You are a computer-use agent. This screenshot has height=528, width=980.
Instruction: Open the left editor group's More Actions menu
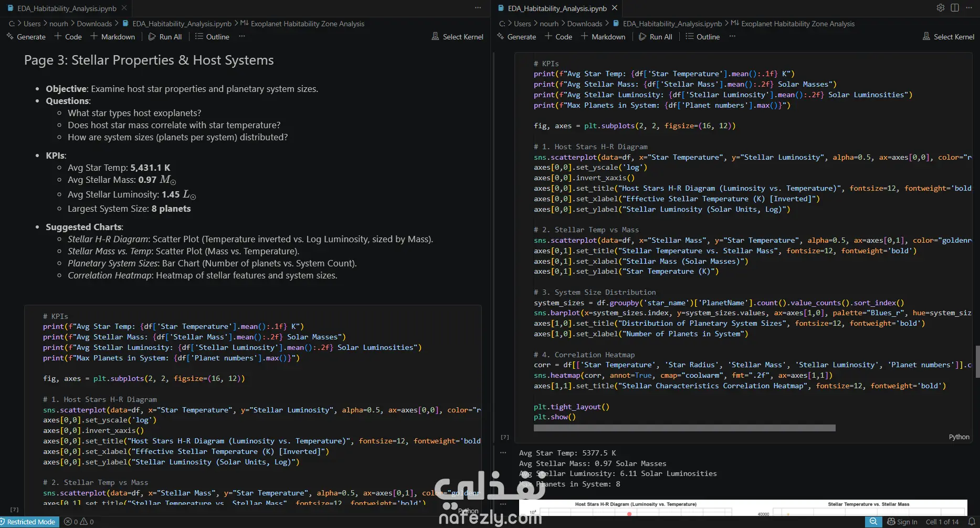point(478,8)
